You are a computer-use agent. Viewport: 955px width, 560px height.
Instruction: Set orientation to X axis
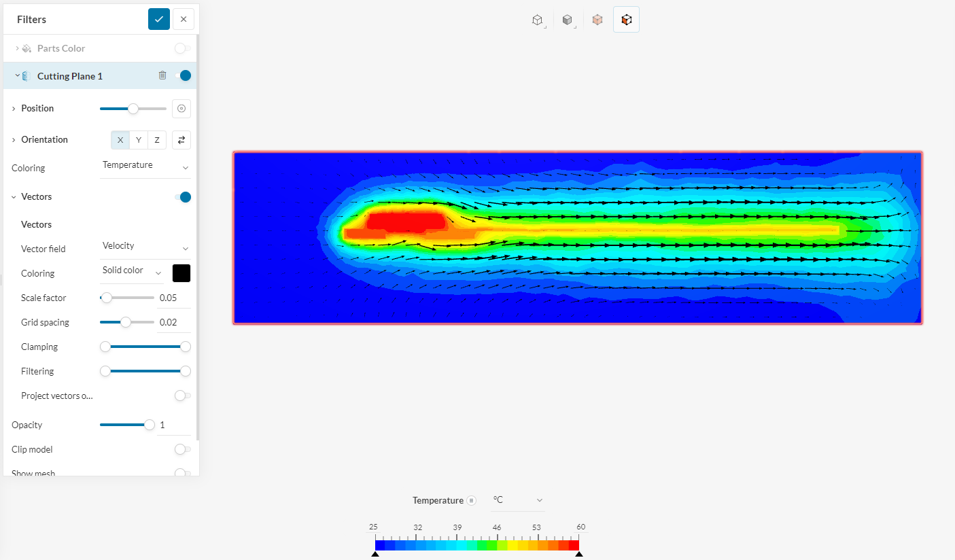[x=120, y=140]
